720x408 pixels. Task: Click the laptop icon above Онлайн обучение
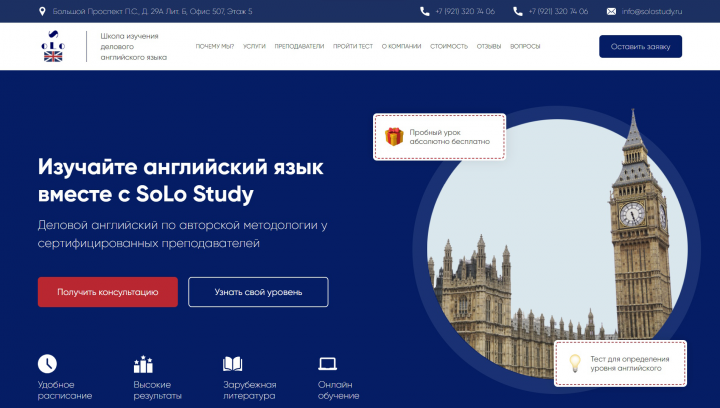pos(327,364)
